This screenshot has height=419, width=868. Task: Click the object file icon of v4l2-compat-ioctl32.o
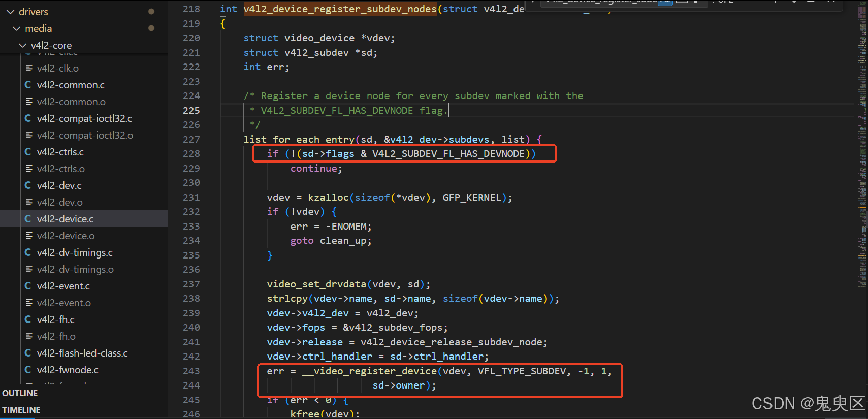click(x=29, y=135)
